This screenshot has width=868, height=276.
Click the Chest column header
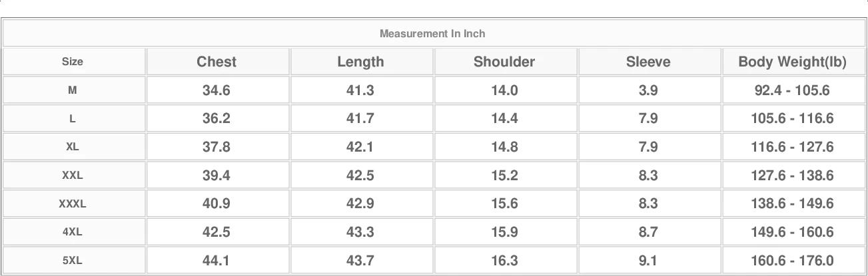[x=217, y=62]
